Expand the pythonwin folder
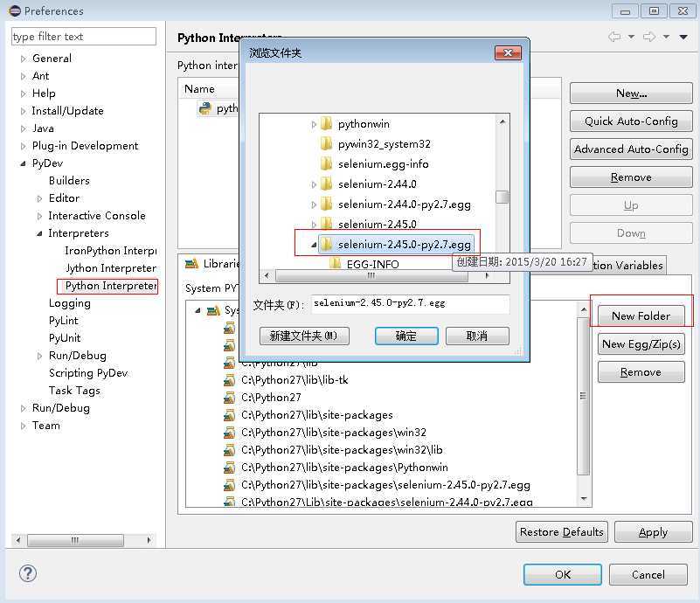The height and width of the screenshot is (603, 700). point(314,124)
